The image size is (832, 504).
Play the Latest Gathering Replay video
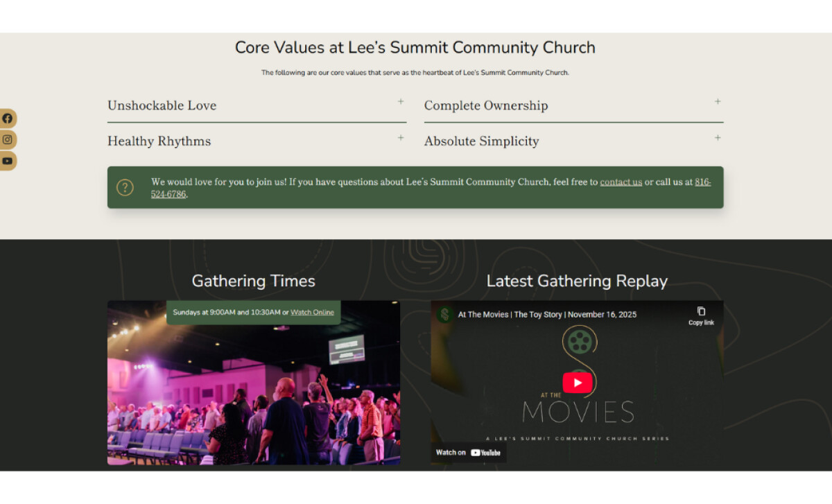pyautogui.click(x=578, y=383)
